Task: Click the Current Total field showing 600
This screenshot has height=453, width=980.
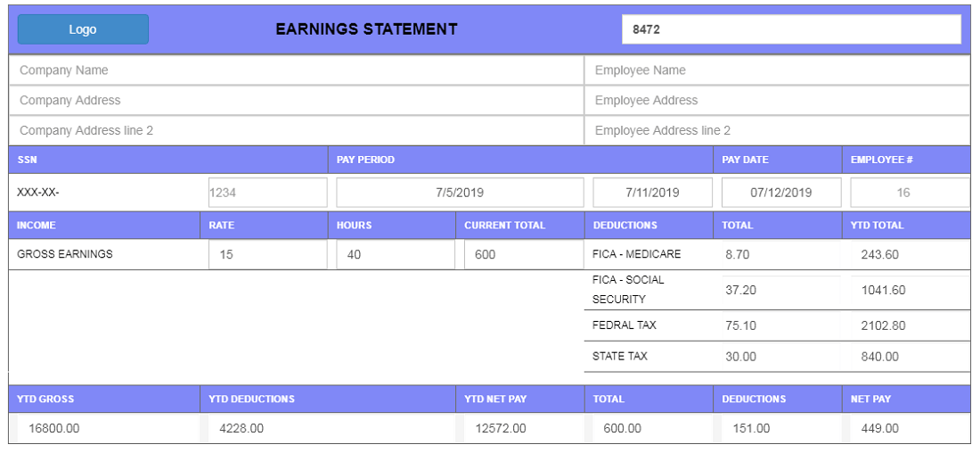Action: (x=523, y=254)
